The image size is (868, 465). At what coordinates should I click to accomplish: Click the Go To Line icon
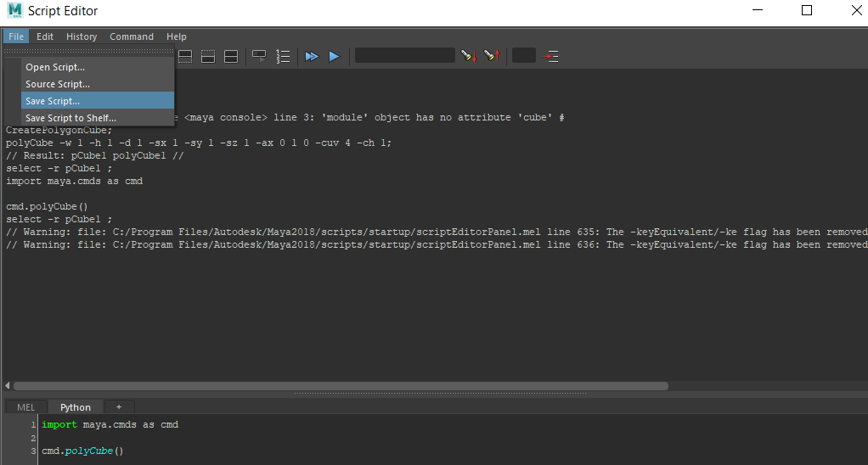[x=550, y=56]
